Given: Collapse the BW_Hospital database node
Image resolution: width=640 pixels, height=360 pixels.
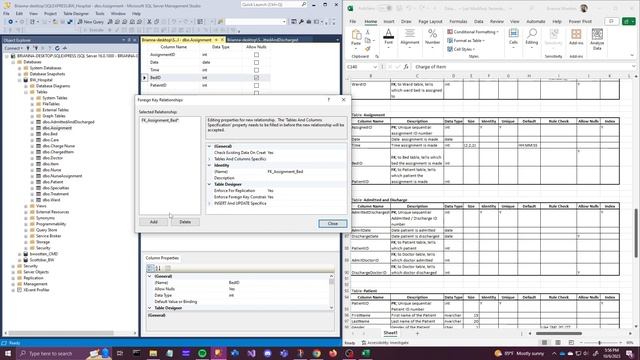Looking at the screenshot, I should (19, 80).
